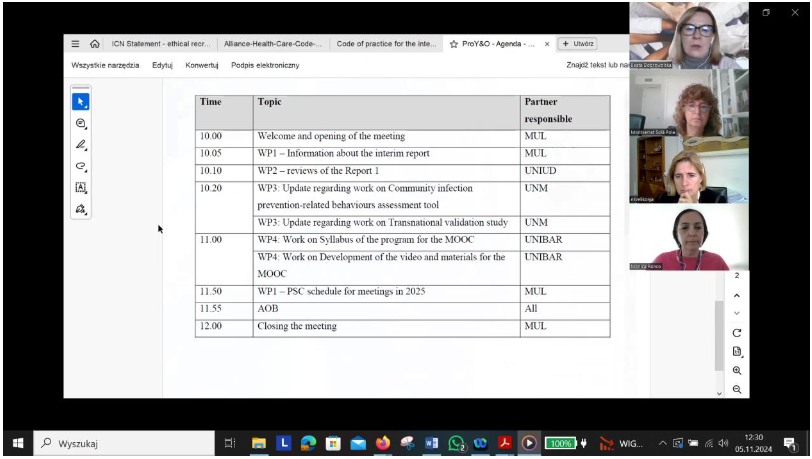812x459 pixels.
Task: Click 'WP2 – reviews of the Report 1'
Action: pyautogui.click(x=318, y=171)
